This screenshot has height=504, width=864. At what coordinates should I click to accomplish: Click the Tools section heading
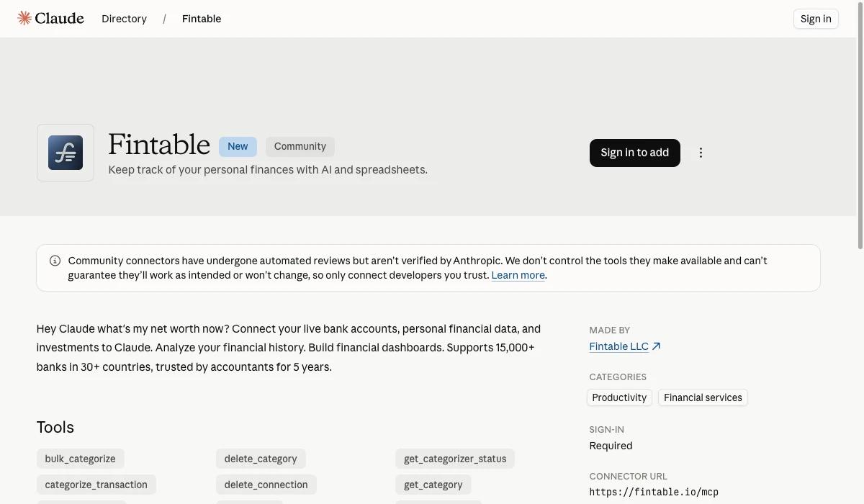(55, 427)
